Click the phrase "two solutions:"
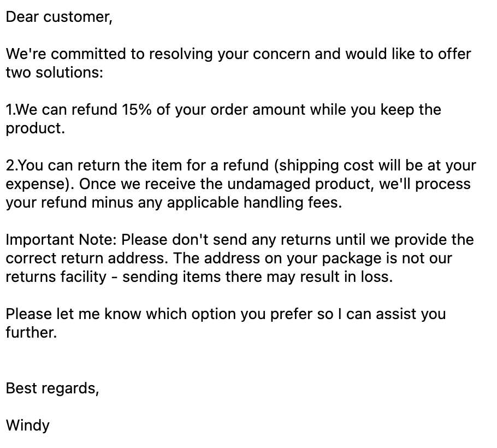The height and width of the screenshot is (448, 497). pos(54,73)
